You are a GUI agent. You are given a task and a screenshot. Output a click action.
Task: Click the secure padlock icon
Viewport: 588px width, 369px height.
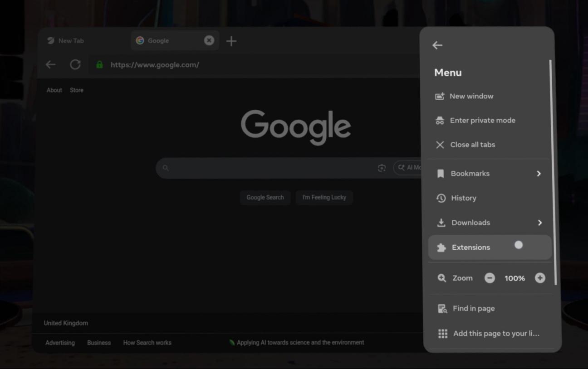[x=99, y=65]
